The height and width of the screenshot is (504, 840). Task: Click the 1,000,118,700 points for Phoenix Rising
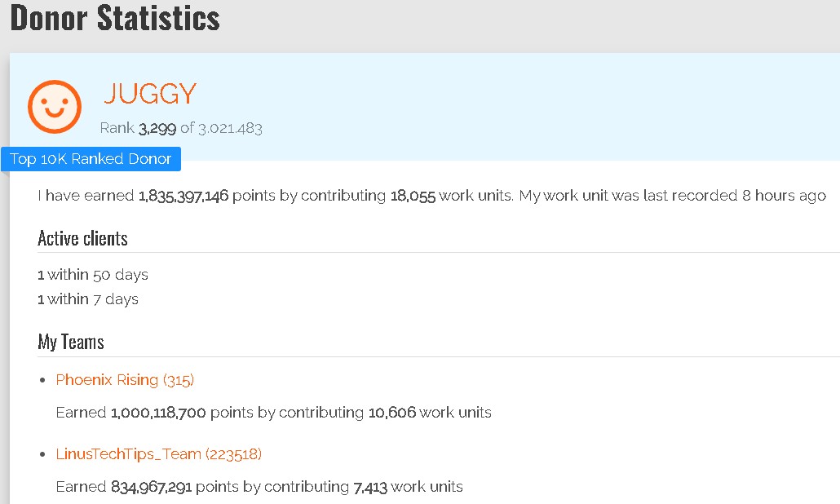point(158,413)
